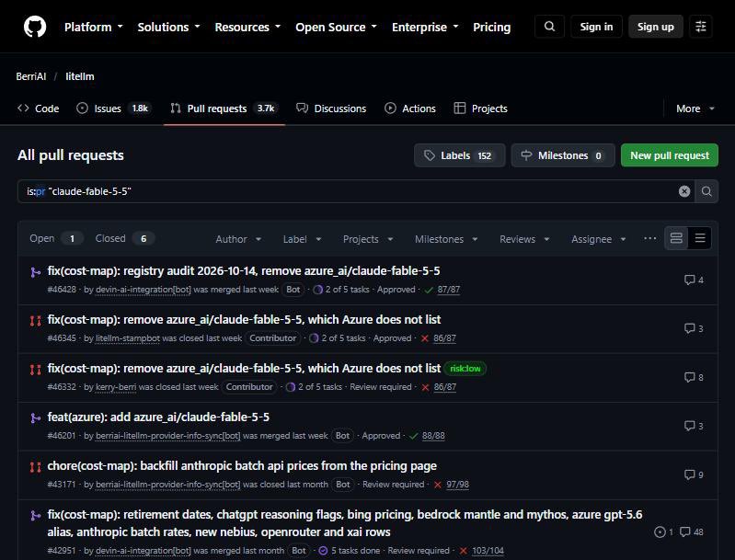735x560 pixels.
Task: Open PR feat(azure): add azure_ai/claude-fable-5-5
Action: click(158, 417)
